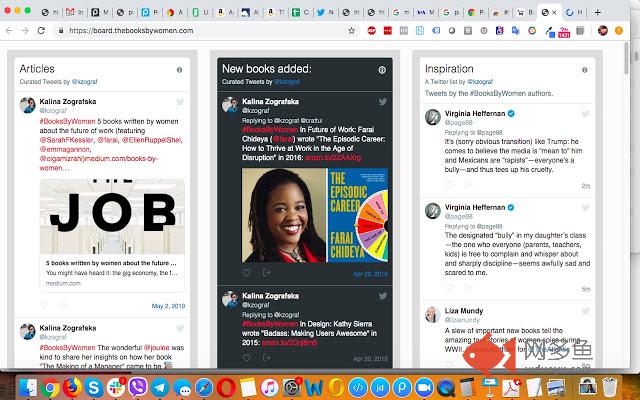This screenshot has width=640, height=400.
Task: Open @kzograf link under Inspiration heading
Action: 480,82
